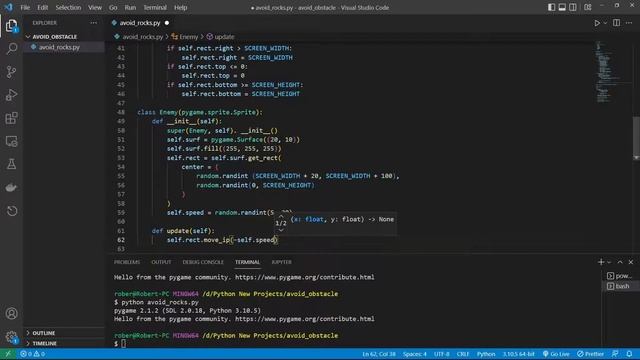Expand the TIMELINE section
The width and height of the screenshot is (640, 360).
pos(44,343)
